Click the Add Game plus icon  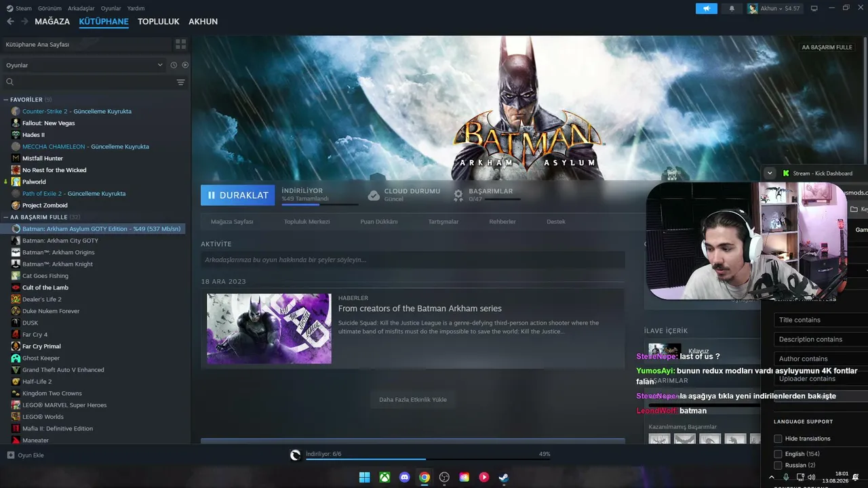coord(10,455)
